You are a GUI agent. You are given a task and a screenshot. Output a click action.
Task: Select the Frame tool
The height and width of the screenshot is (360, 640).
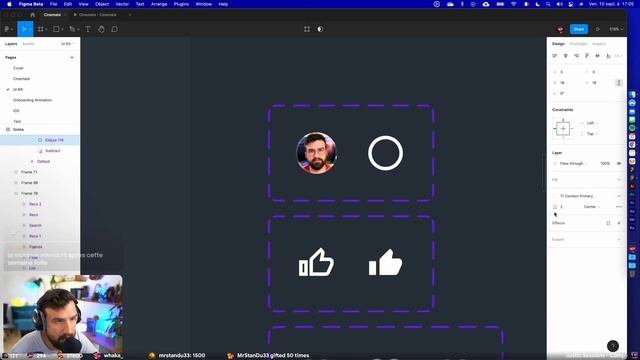pos(40,29)
